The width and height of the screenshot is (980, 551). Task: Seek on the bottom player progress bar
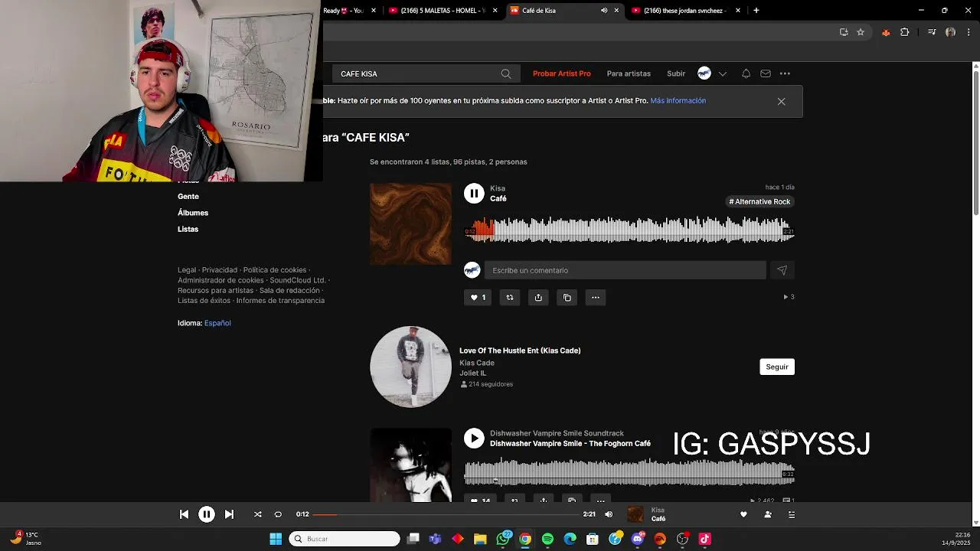click(x=446, y=514)
